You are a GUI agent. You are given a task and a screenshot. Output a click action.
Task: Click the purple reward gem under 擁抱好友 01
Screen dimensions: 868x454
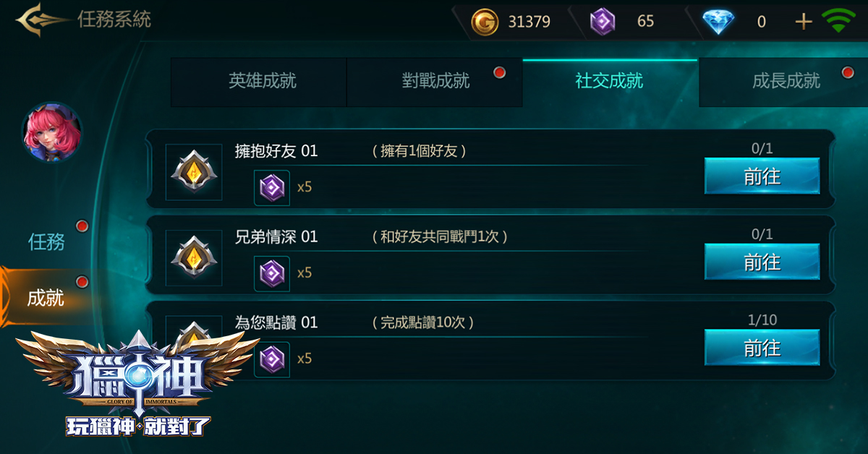coord(272,188)
